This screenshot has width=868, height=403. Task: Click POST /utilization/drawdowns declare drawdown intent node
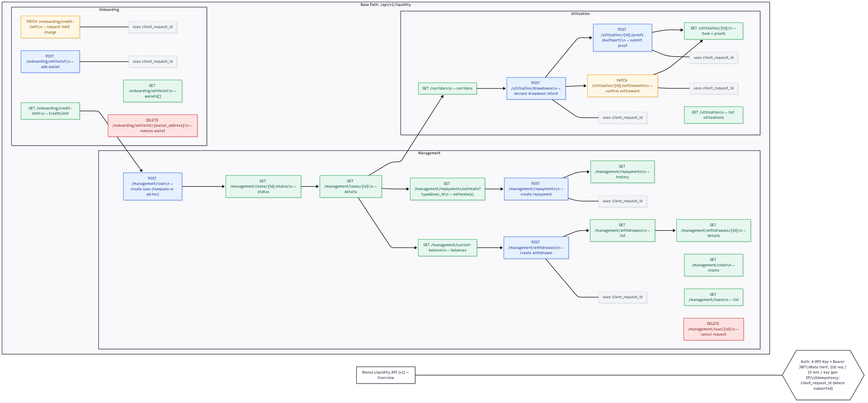pos(536,88)
